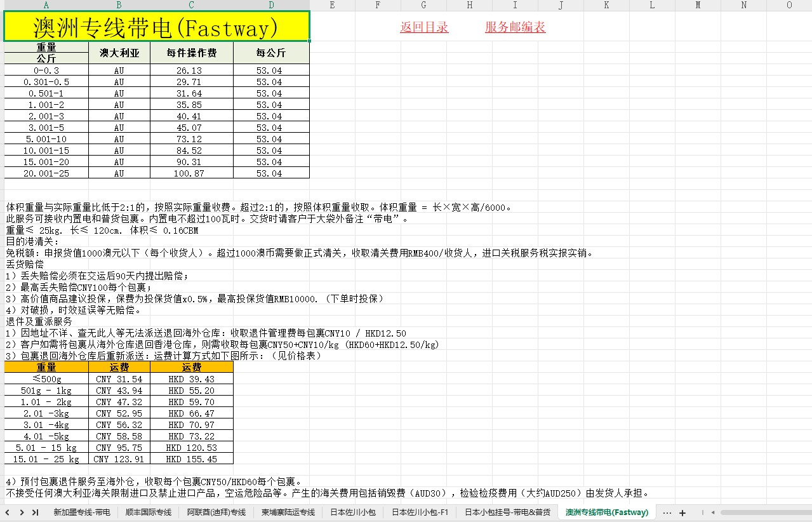Viewport: 812px width, 522px height.
Task: Select the 501g - 1kg weight cell
Action: [x=46, y=391]
